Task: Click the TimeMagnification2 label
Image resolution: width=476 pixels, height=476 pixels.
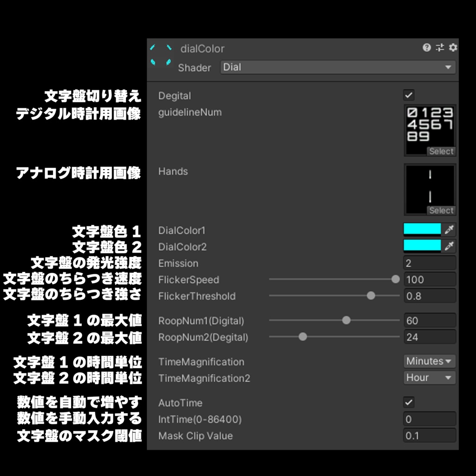Action: pos(204,378)
